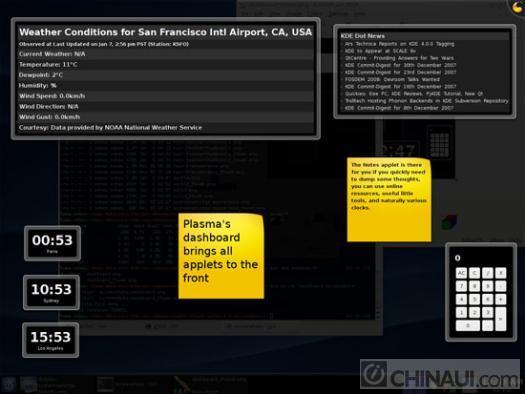The width and height of the screenshot is (525, 394).
Task: Click the divide key on the calculator
Action: point(488,273)
